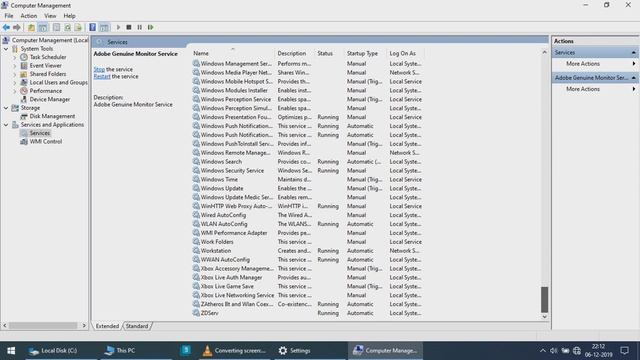Click the console tree horizontal scrollbar
Screen dimensions: 640x360
(x=43, y=326)
